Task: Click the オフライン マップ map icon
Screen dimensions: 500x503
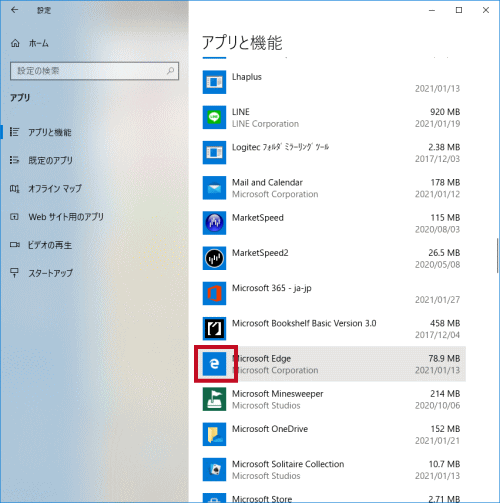Action: [14, 189]
